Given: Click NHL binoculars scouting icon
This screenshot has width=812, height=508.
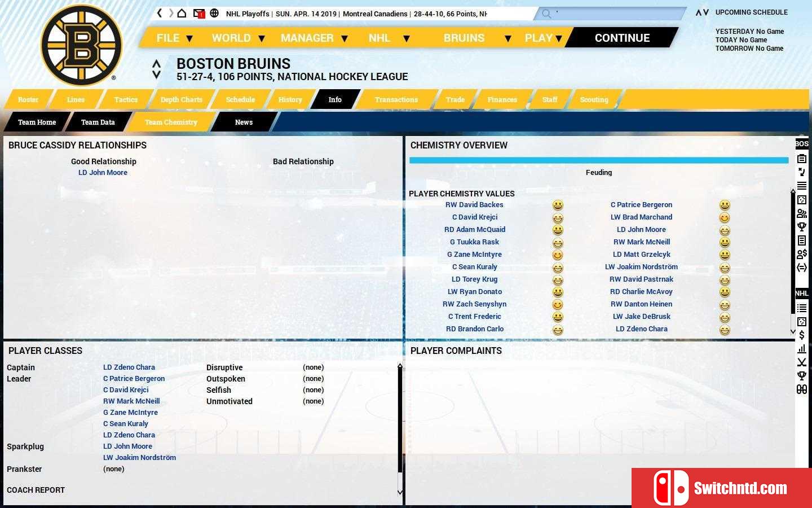Looking at the screenshot, I should coord(802,389).
